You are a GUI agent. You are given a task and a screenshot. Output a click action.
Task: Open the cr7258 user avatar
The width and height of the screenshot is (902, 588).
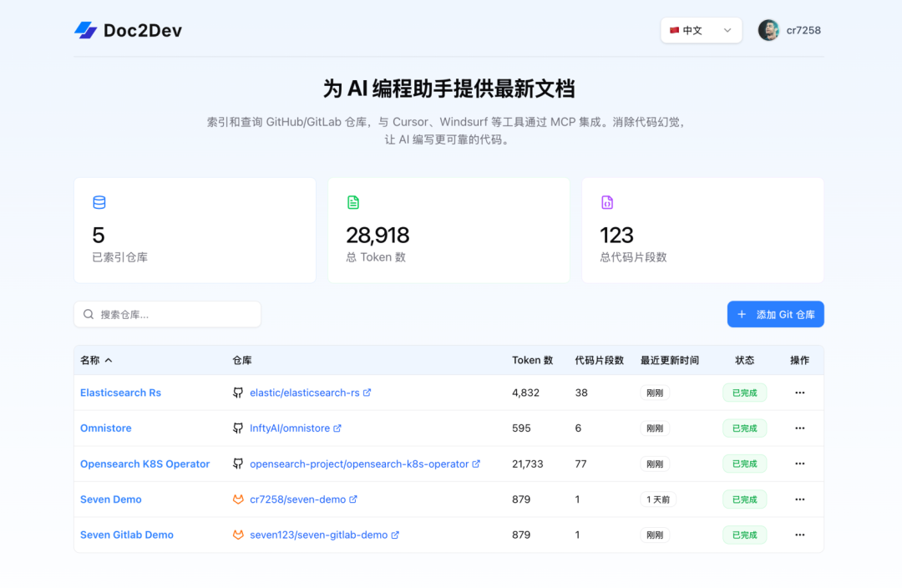(768, 31)
